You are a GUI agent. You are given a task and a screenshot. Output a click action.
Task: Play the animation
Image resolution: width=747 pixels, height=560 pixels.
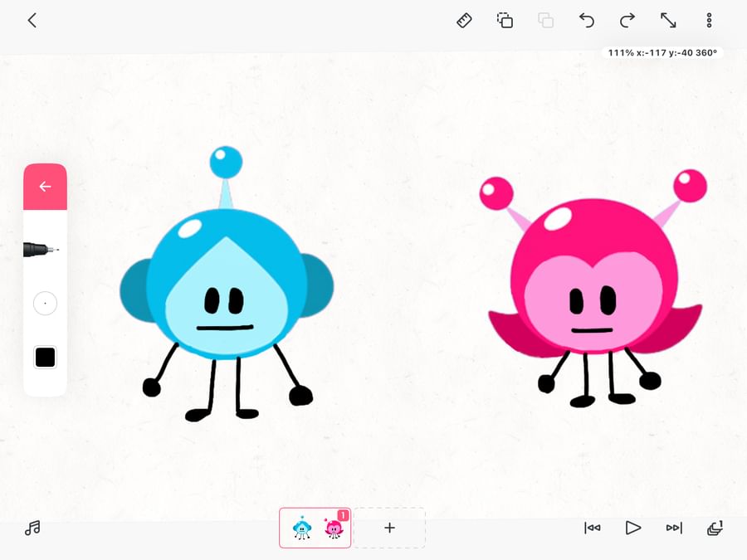point(632,528)
